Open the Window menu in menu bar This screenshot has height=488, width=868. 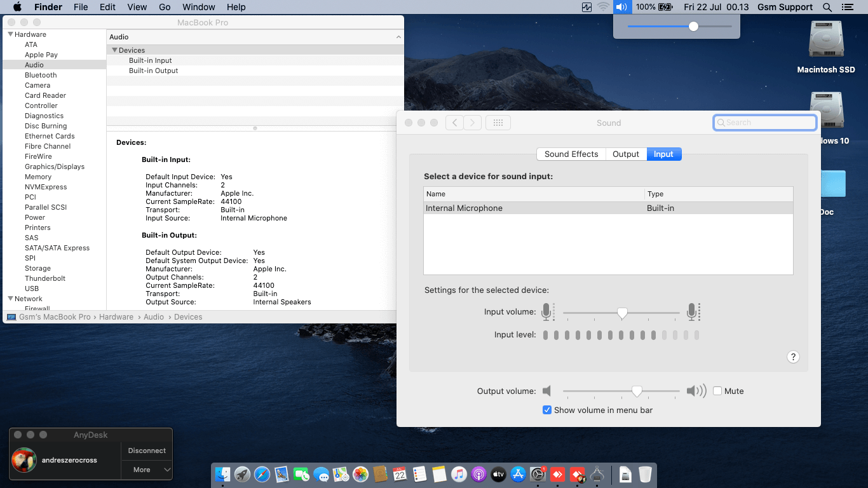(x=198, y=7)
